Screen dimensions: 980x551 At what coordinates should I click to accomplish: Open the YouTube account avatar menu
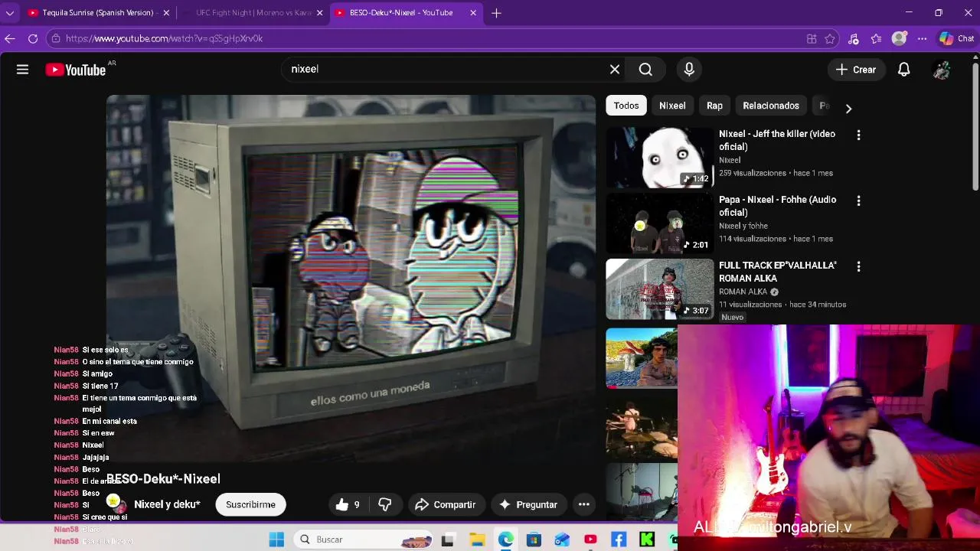(942, 70)
